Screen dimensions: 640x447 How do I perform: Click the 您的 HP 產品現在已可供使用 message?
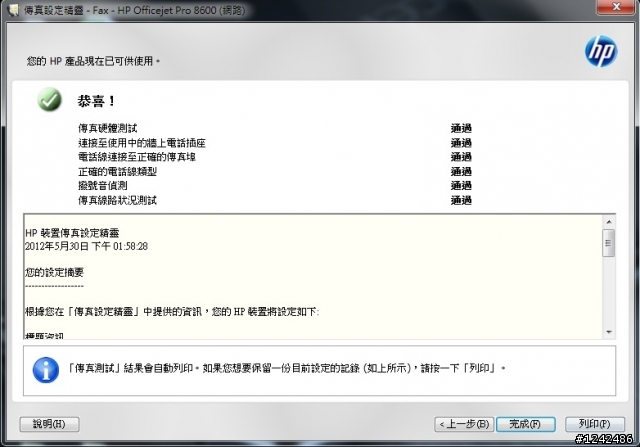click(93, 61)
